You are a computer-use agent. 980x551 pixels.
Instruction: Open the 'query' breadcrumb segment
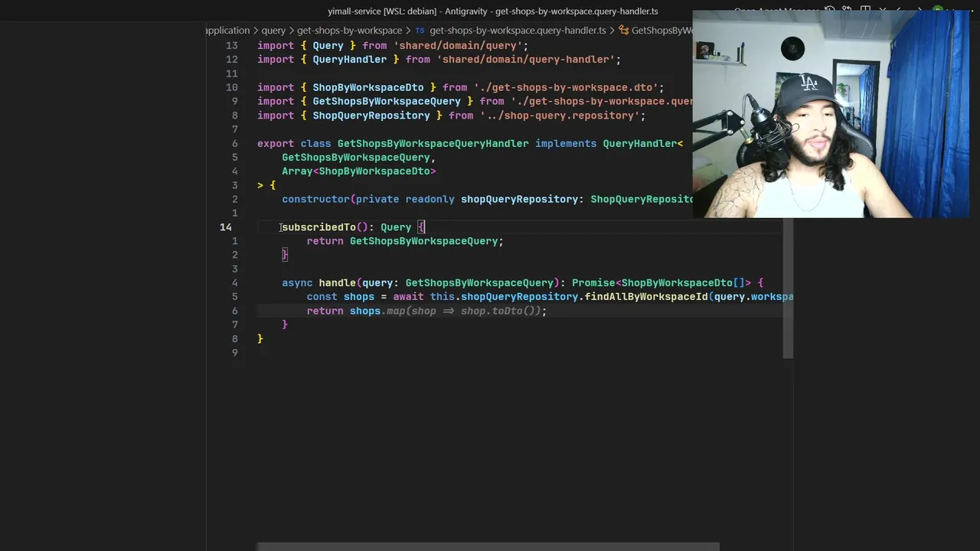[x=273, y=31]
